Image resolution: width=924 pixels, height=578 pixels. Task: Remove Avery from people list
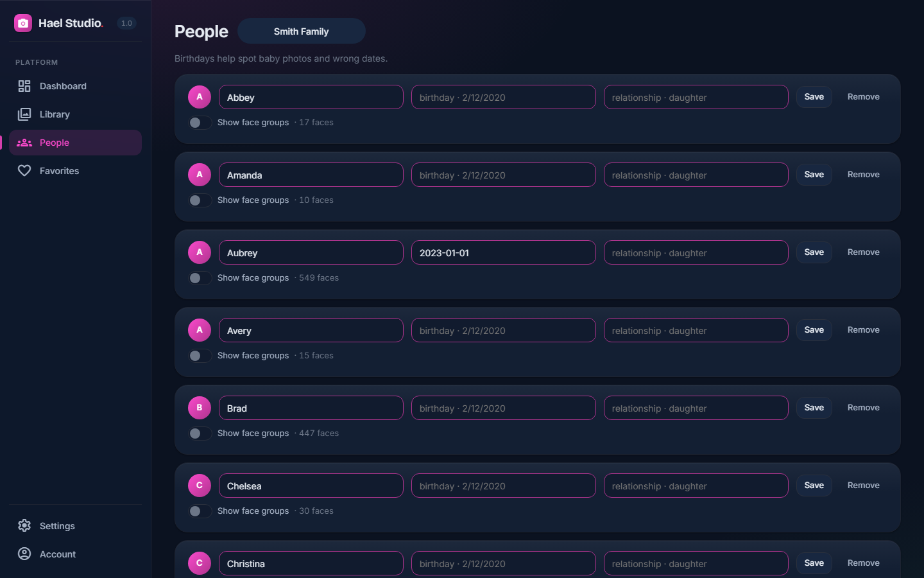[864, 330]
